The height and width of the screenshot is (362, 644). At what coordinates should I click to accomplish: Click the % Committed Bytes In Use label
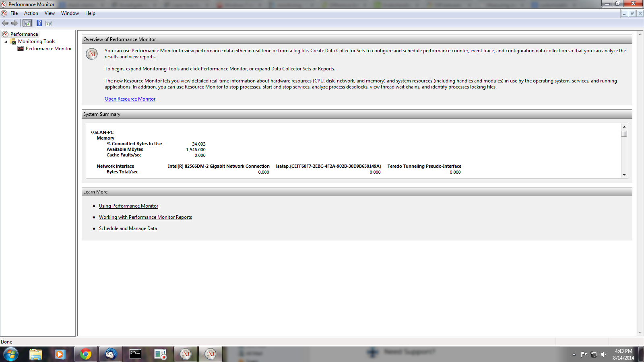(134, 144)
